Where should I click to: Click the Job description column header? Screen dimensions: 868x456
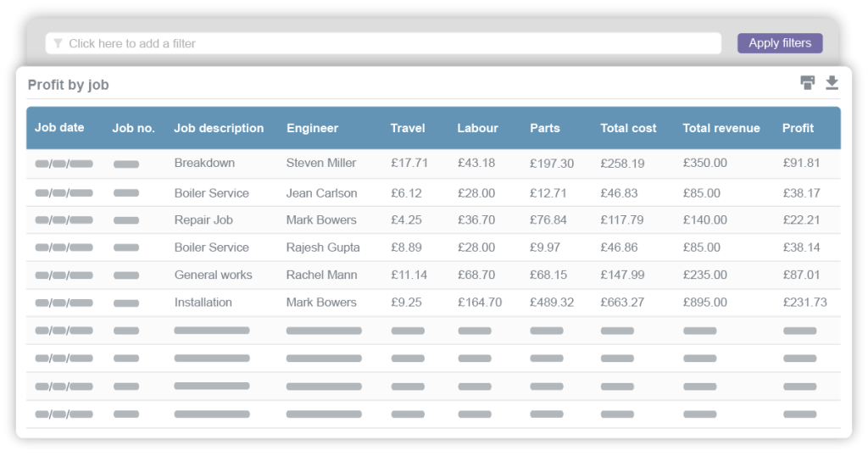click(219, 128)
